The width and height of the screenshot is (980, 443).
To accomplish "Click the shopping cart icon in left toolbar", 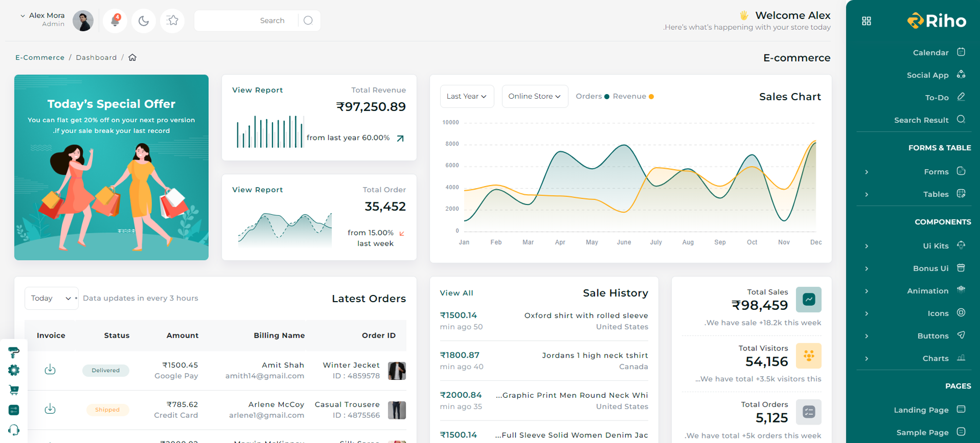I will click(14, 390).
